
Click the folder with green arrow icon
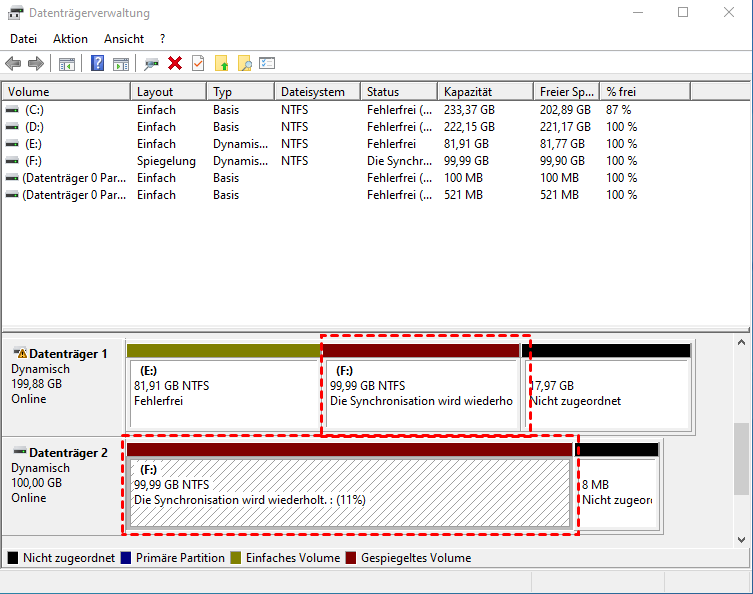pos(221,63)
